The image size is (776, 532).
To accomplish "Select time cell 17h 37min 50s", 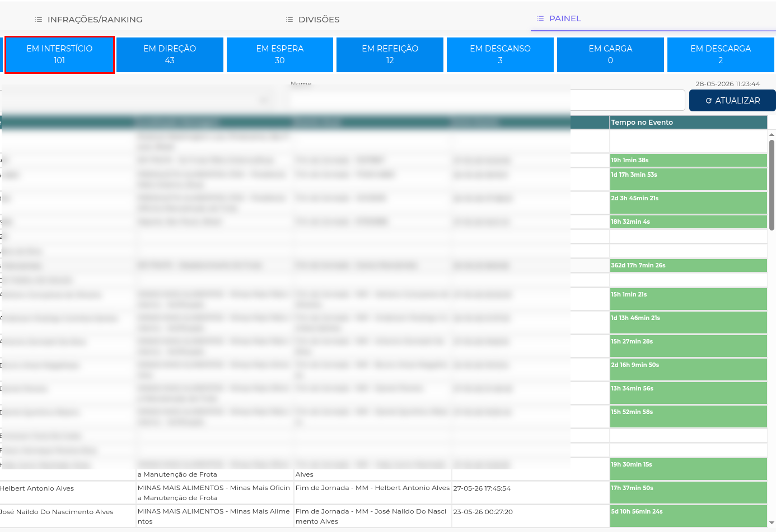I will [688, 493].
